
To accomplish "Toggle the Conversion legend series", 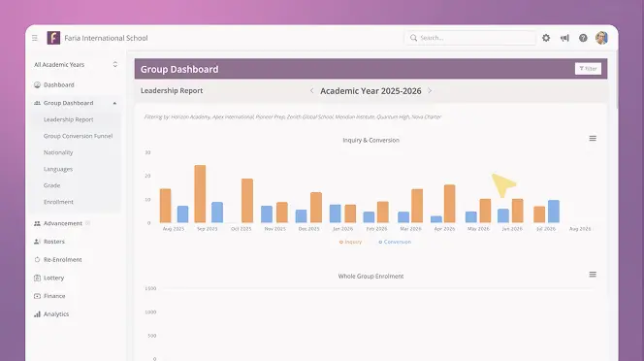I will (395, 242).
